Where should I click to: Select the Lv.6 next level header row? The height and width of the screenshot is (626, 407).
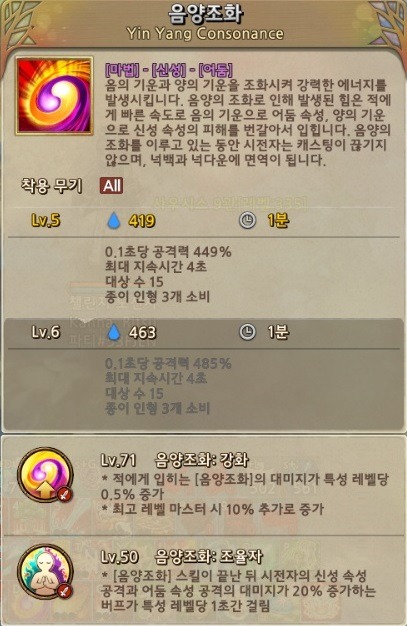[x=204, y=333]
